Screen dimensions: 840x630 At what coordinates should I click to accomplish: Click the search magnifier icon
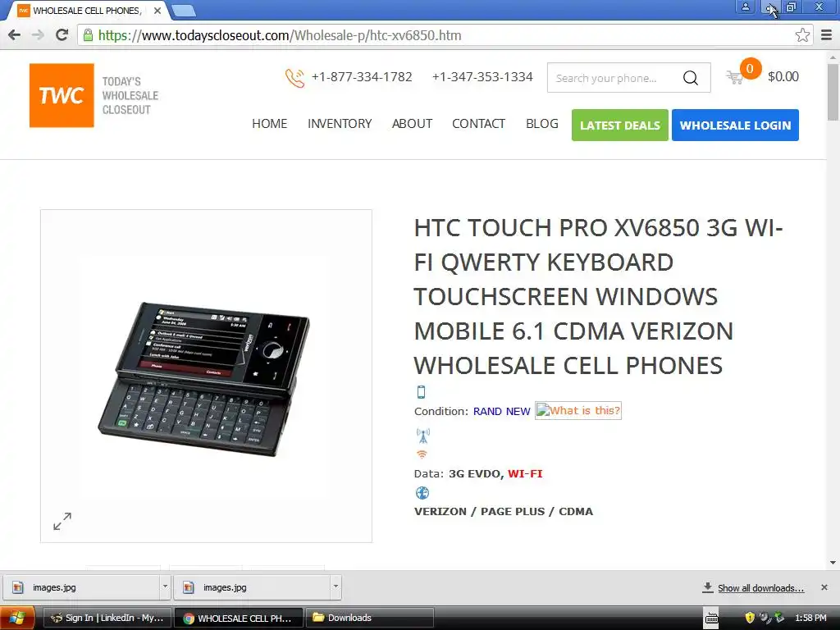pos(691,78)
